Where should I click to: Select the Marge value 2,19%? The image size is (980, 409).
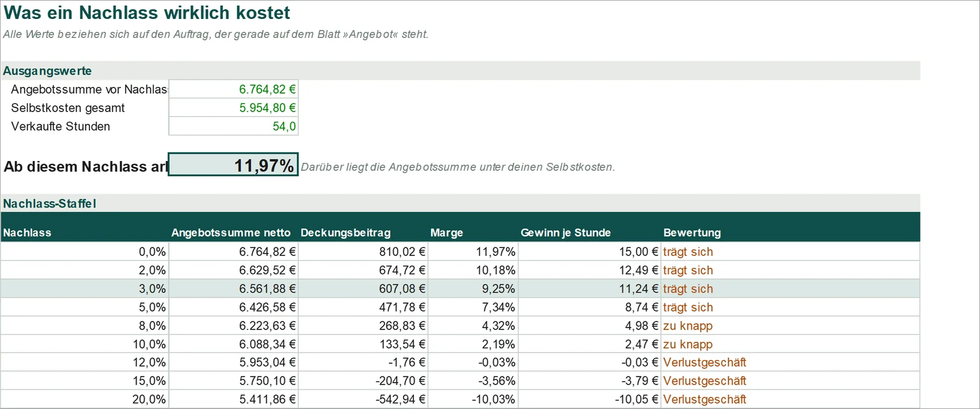click(x=473, y=343)
